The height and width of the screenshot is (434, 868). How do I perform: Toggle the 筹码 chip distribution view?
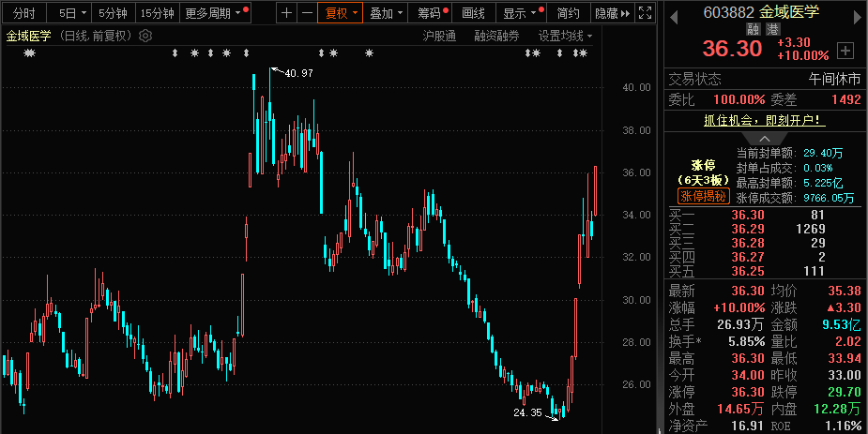point(430,13)
